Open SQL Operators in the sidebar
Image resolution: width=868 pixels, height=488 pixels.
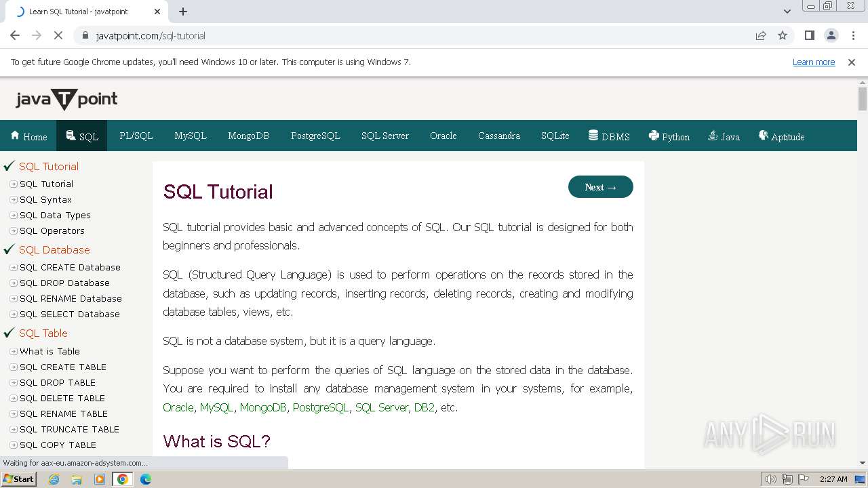point(52,230)
